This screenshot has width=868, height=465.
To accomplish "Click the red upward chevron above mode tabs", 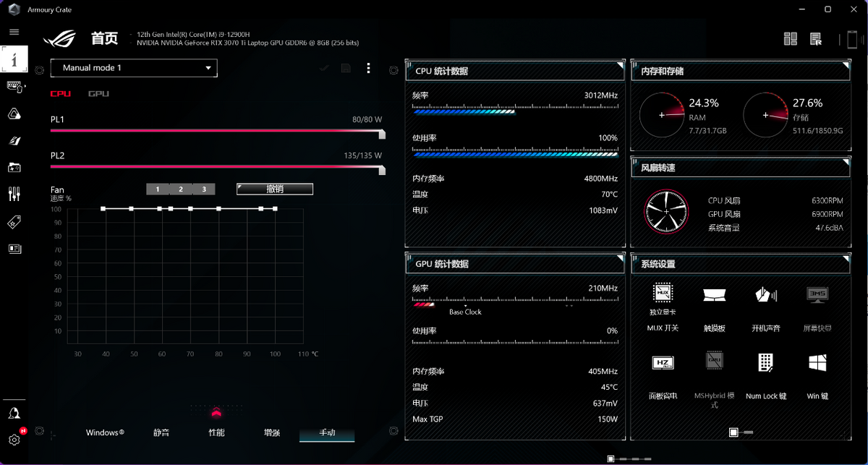I will pos(216,413).
